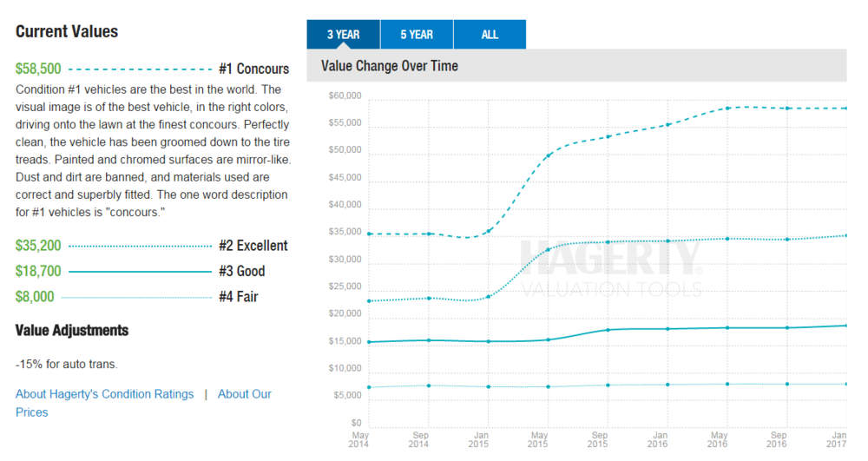Viewport: 868px width, 461px height.
Task: Open the About Our Prices link
Action: pyautogui.click(x=244, y=394)
